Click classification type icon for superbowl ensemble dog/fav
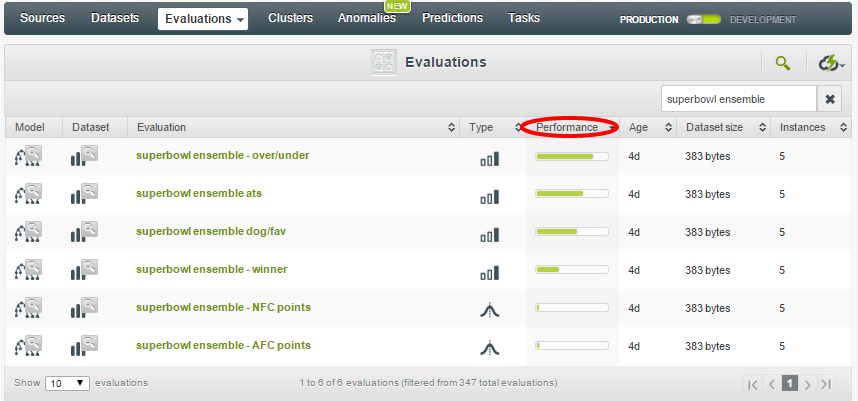The image size is (858, 401). tap(489, 235)
